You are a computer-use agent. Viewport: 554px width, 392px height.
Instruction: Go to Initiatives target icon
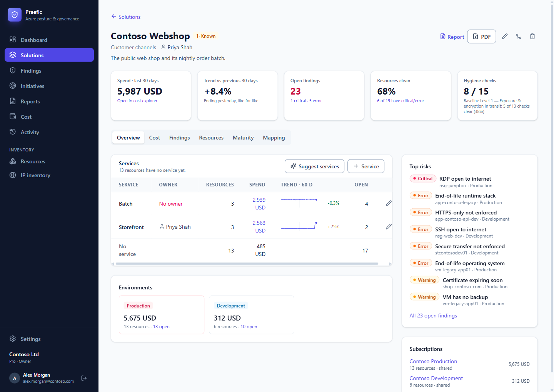[x=13, y=86]
